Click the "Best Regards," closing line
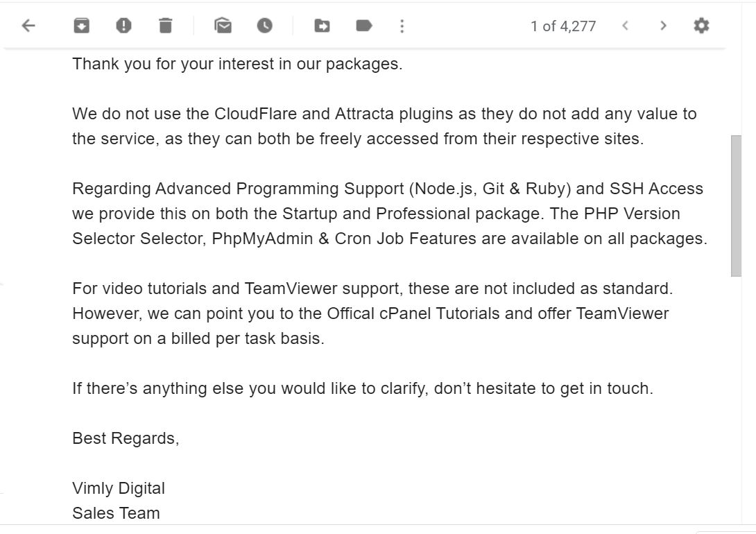Viewport: 756px width, 534px height. [126, 438]
